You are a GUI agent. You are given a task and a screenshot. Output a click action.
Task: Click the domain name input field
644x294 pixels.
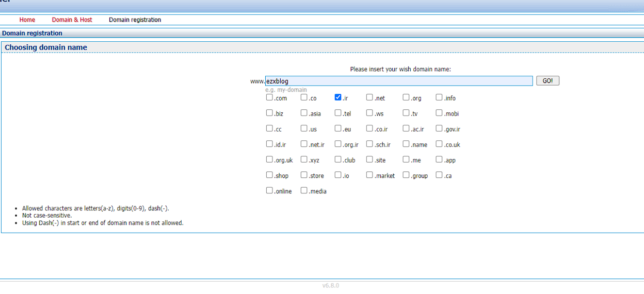coord(398,81)
